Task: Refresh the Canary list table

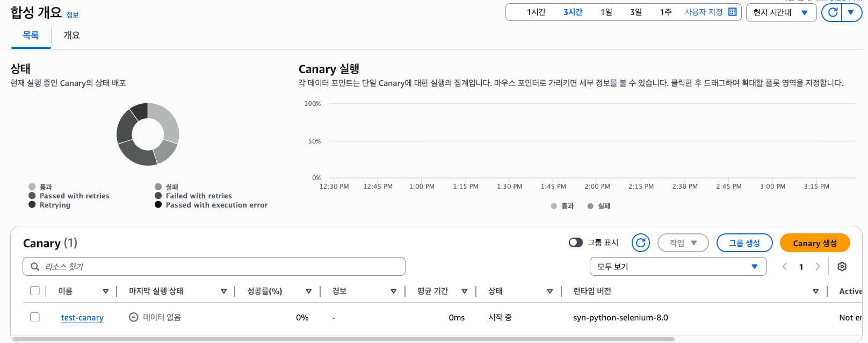Action: (x=641, y=243)
